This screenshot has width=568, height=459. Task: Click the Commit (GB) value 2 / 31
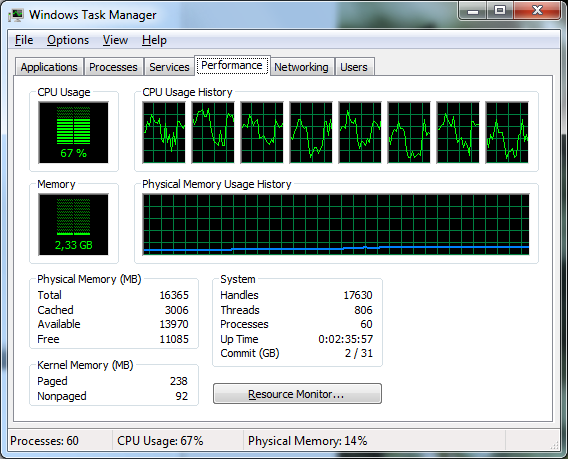pyautogui.click(x=359, y=353)
